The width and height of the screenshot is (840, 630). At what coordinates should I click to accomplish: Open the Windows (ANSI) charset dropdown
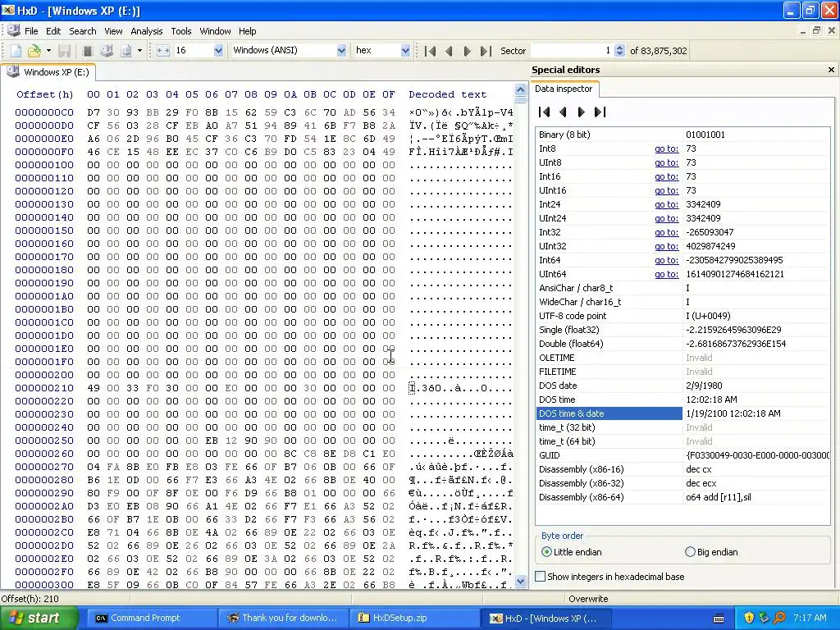pos(341,50)
